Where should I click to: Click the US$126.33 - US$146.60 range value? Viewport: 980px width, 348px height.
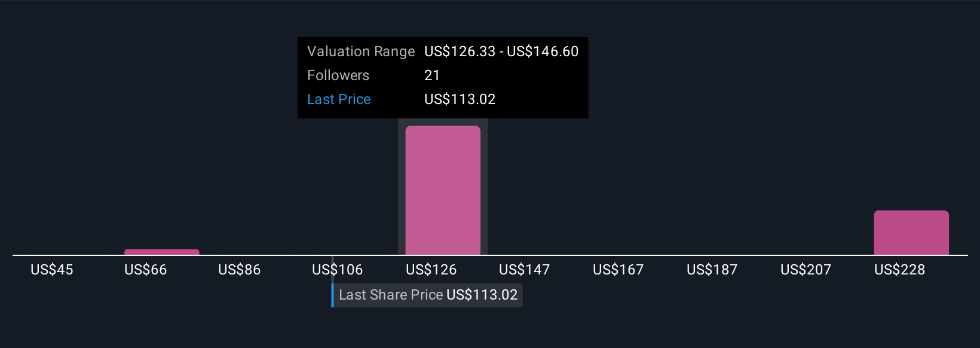pos(501,51)
